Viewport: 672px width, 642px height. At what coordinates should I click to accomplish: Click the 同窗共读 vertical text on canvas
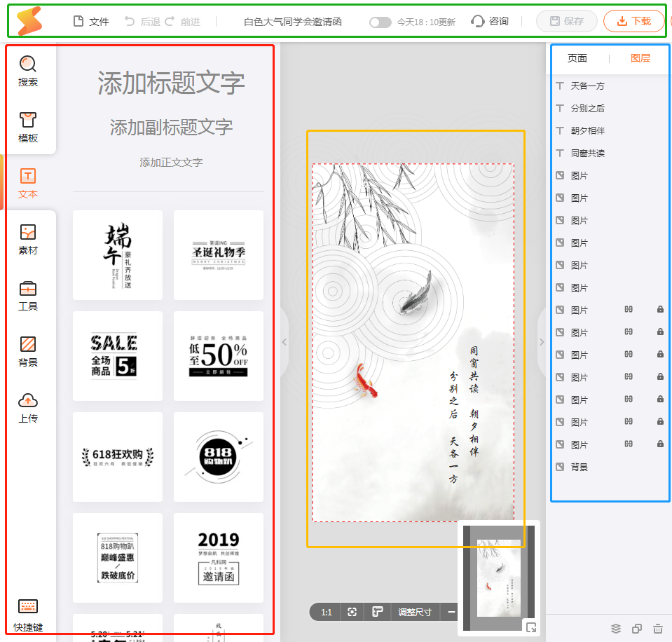coord(474,370)
